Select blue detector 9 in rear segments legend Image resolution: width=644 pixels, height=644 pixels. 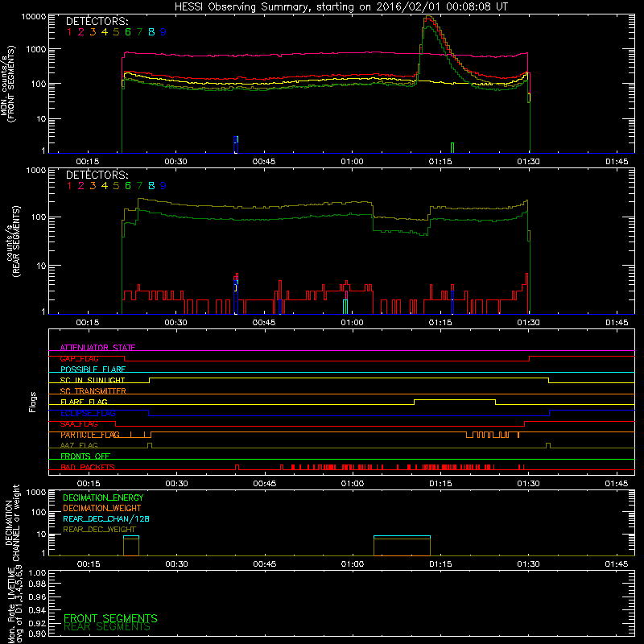point(163,186)
